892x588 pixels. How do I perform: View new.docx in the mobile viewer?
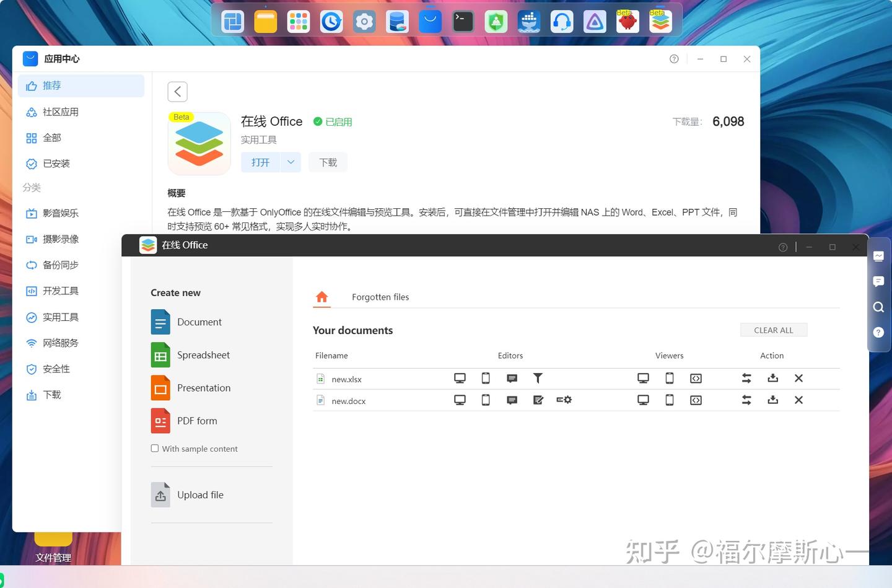point(670,400)
